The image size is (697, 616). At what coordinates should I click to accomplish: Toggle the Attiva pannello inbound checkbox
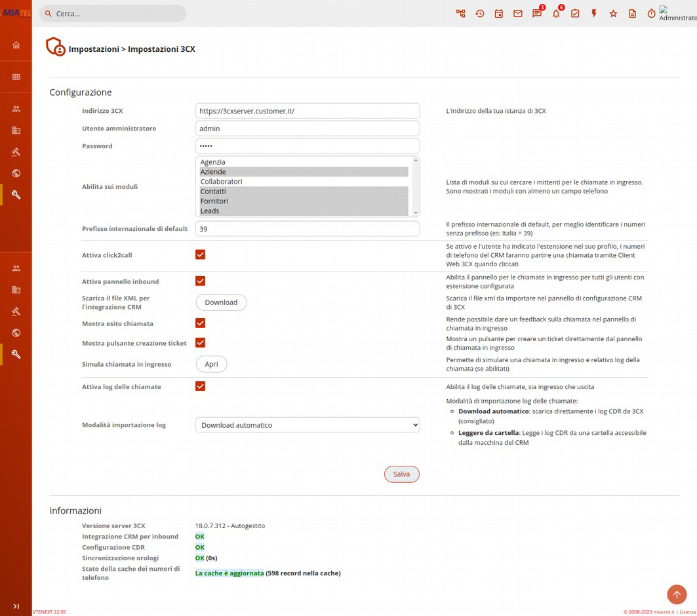pos(200,281)
